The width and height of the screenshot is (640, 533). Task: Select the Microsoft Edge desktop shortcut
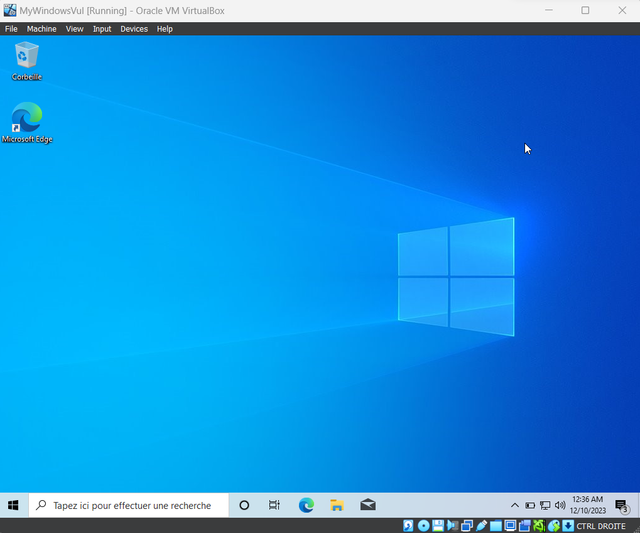click(x=27, y=123)
